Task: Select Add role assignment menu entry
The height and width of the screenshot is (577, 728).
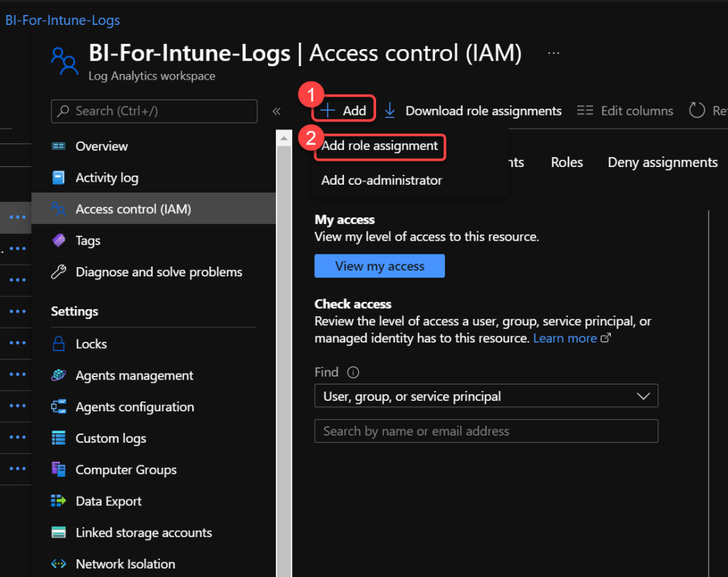Action: [x=380, y=146]
